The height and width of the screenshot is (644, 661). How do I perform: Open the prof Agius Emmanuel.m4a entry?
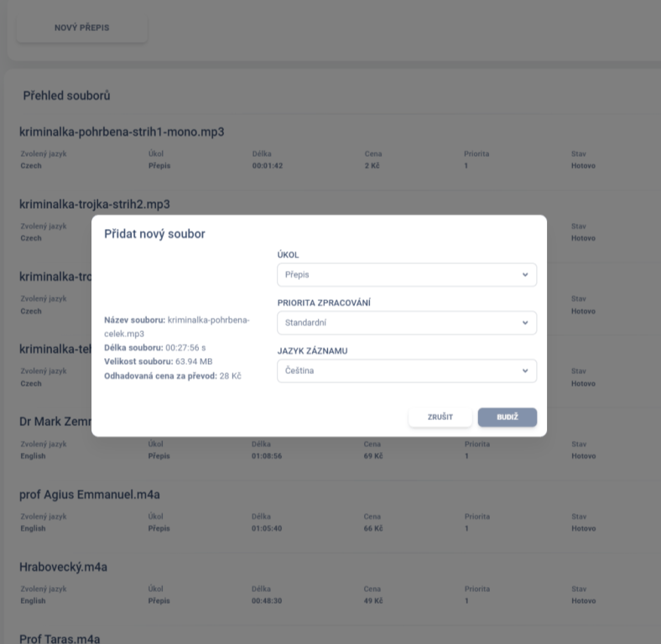(90, 494)
